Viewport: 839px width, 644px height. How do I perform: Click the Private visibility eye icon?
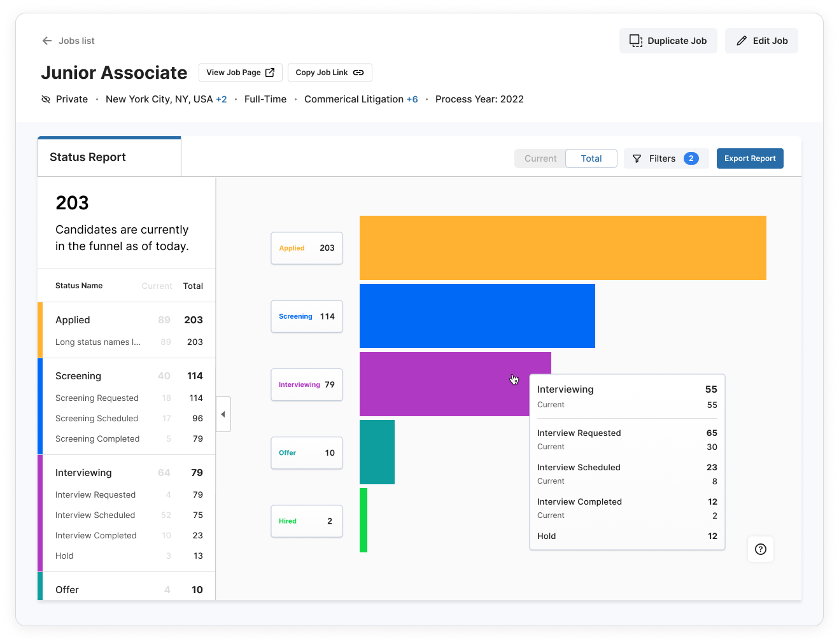point(45,99)
